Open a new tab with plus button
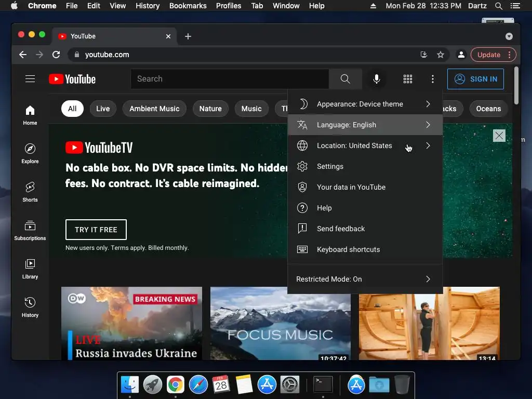 point(188,36)
